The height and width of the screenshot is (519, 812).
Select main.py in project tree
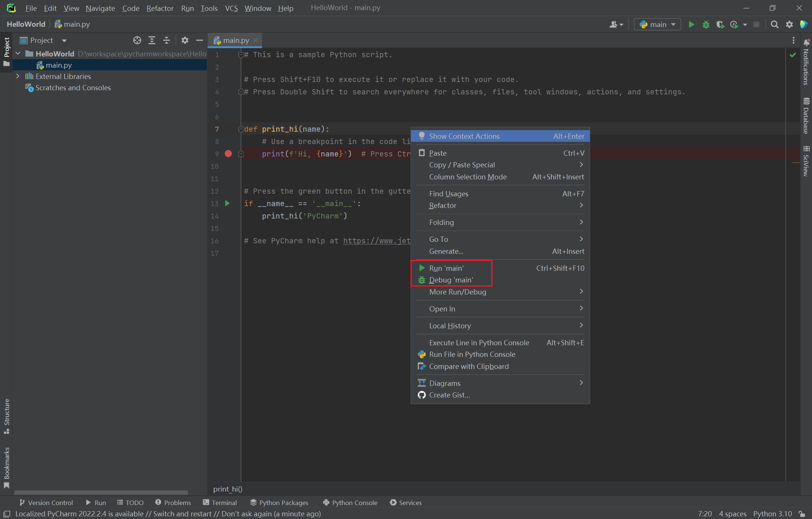tap(110, 65)
